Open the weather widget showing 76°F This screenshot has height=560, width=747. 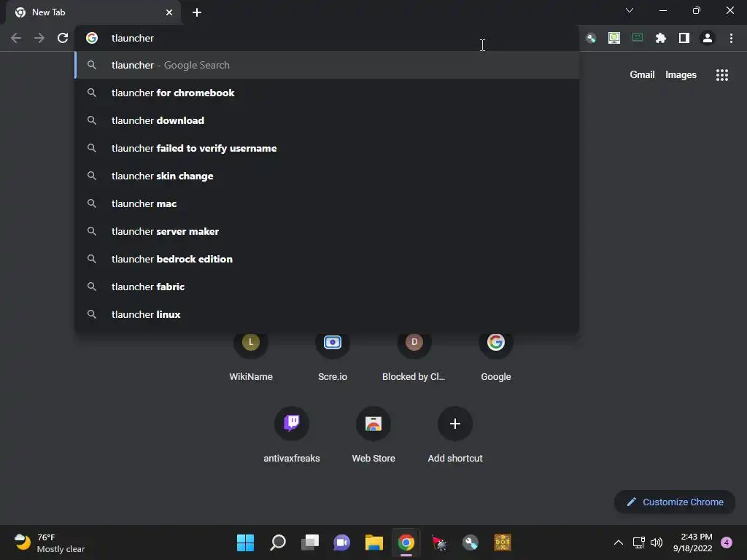[50, 542]
